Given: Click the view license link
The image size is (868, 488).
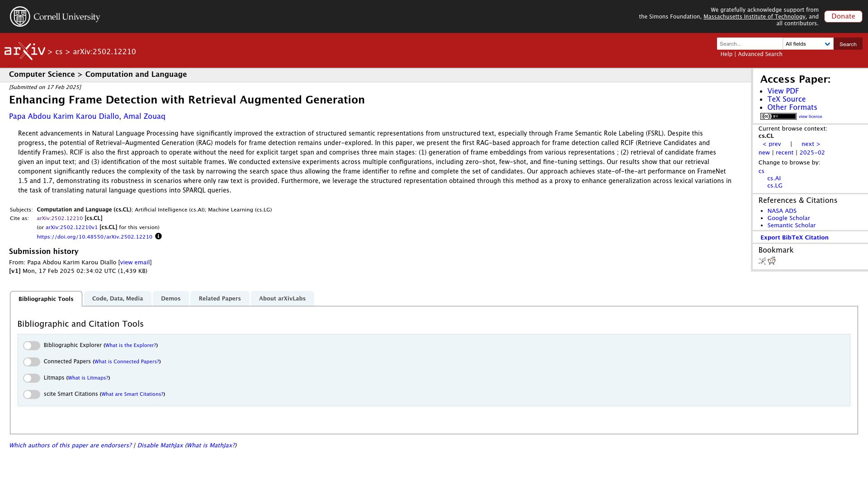Looking at the screenshot, I should [810, 117].
